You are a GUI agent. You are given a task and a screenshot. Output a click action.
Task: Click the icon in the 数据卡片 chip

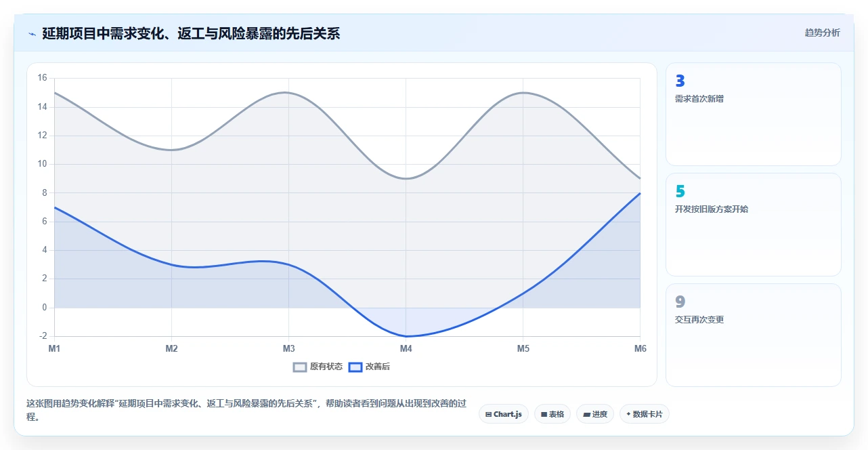tap(628, 414)
